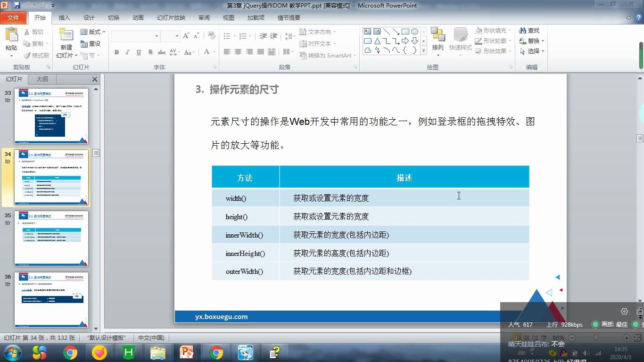This screenshot has height=362, width=644.
Task: Select slide 36 thumbnail
Action: point(51,300)
